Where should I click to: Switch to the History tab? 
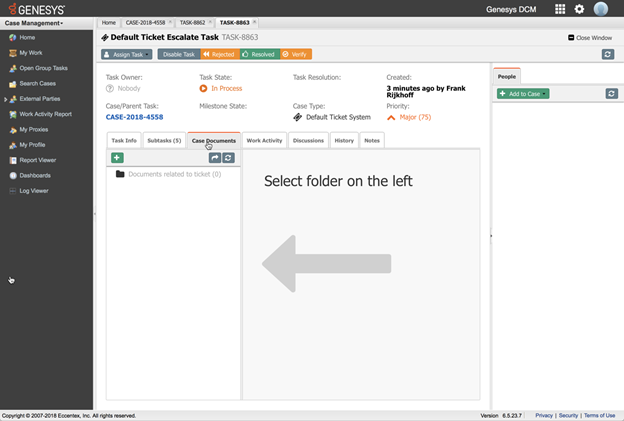(344, 140)
